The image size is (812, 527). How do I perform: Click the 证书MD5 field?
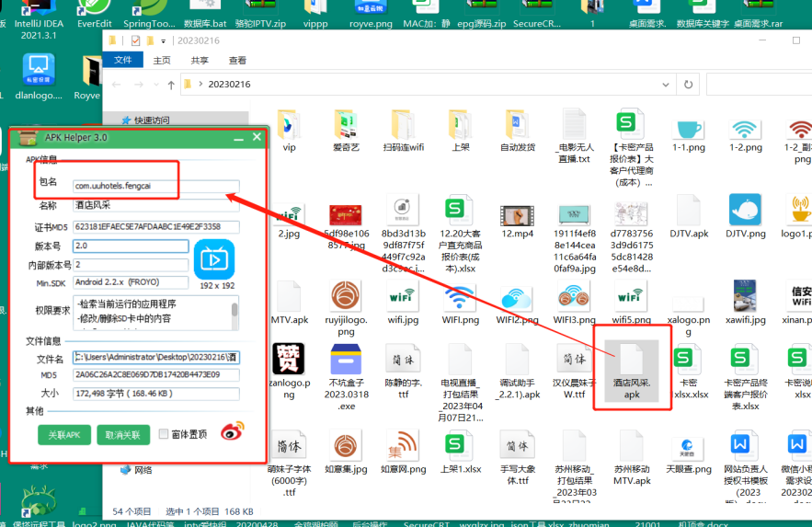(x=156, y=227)
